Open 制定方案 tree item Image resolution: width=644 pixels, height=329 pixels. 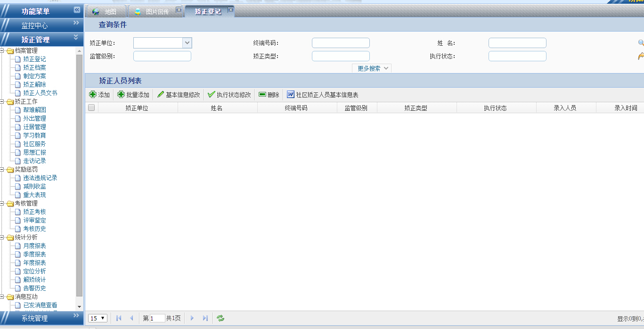pos(34,76)
